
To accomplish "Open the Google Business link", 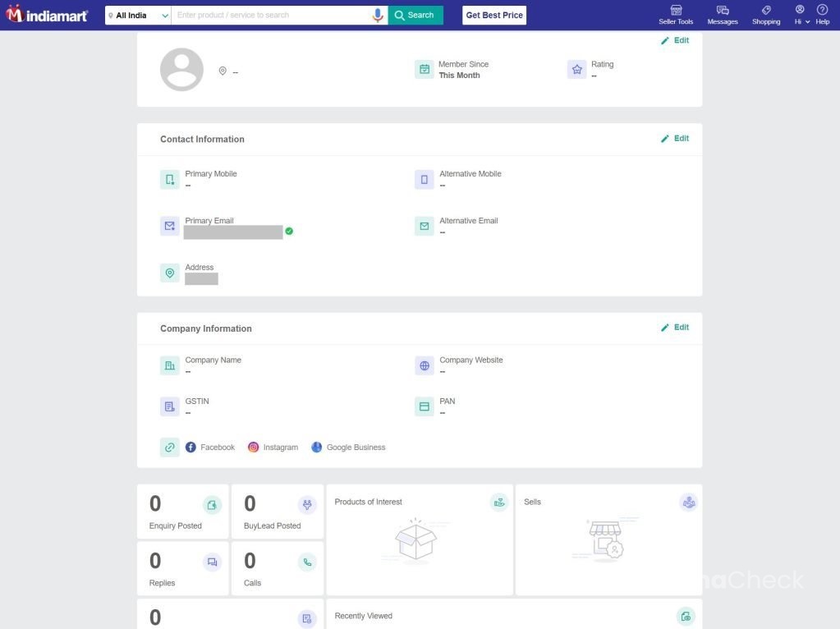I will coord(348,447).
